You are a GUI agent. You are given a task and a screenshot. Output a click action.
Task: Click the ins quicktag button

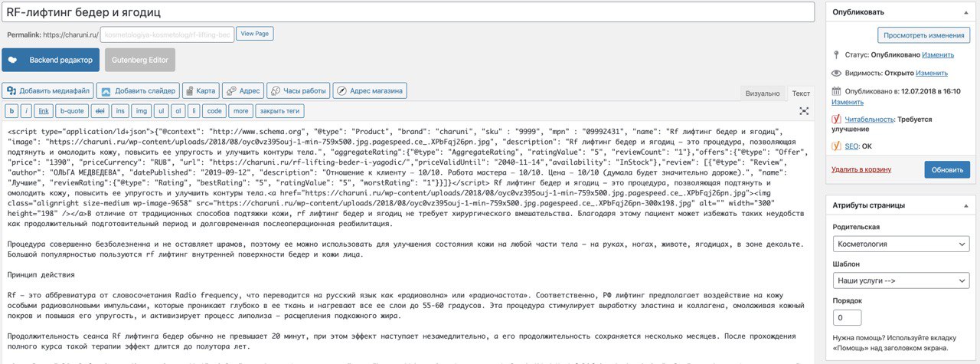(x=120, y=111)
